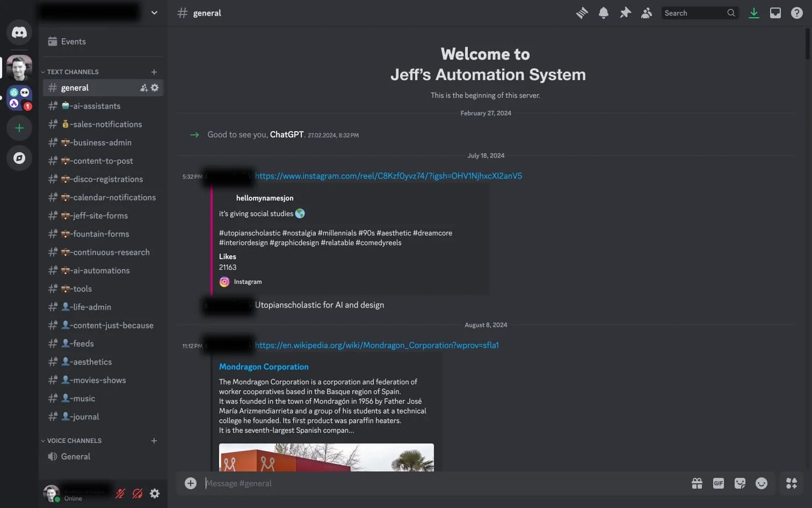
Task: Click the Add a Server plus icon
Action: point(19,128)
